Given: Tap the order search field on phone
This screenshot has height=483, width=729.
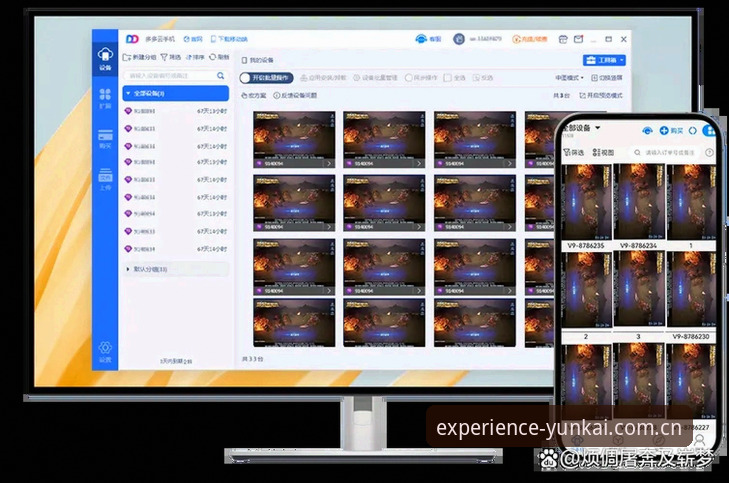Looking at the screenshot, I should [665, 152].
